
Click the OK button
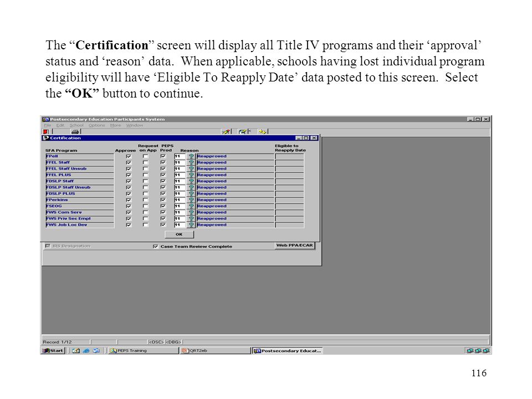click(x=179, y=234)
